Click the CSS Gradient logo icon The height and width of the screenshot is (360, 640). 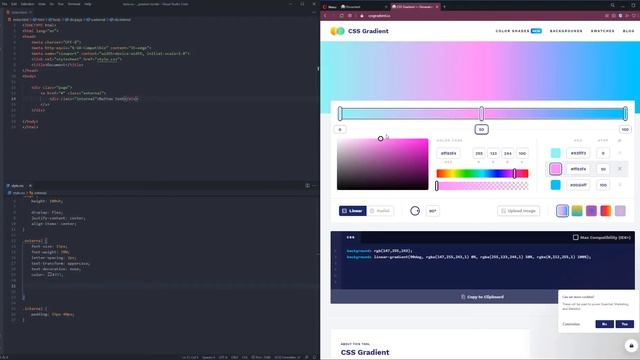point(337,31)
